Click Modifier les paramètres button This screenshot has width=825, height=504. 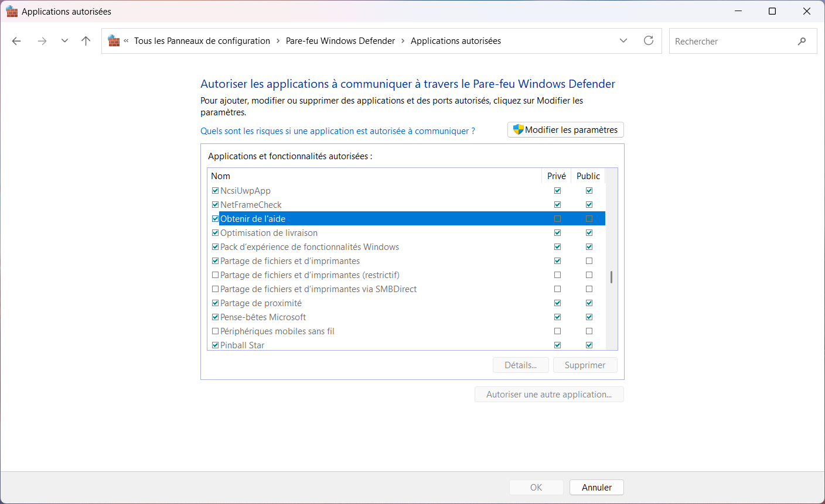click(x=565, y=130)
